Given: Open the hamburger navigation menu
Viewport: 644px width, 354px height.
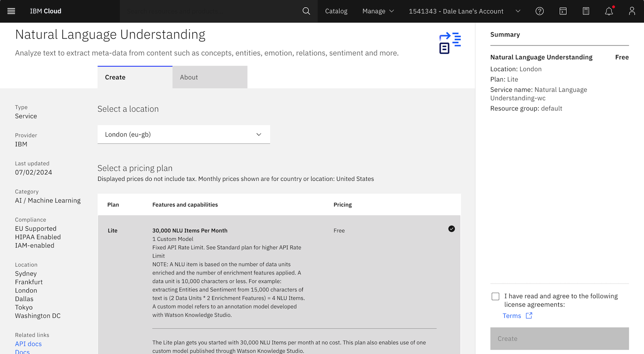Looking at the screenshot, I should [x=11, y=11].
